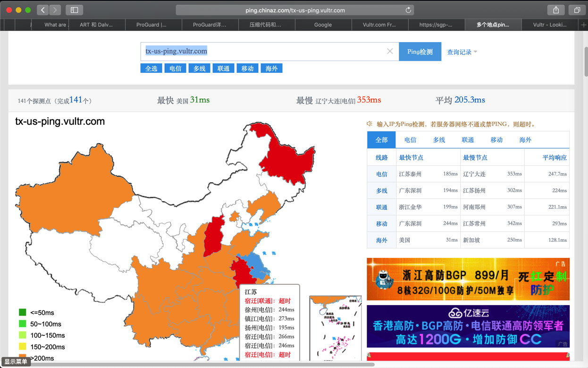Toggle the 电信 node filter under search

175,68
